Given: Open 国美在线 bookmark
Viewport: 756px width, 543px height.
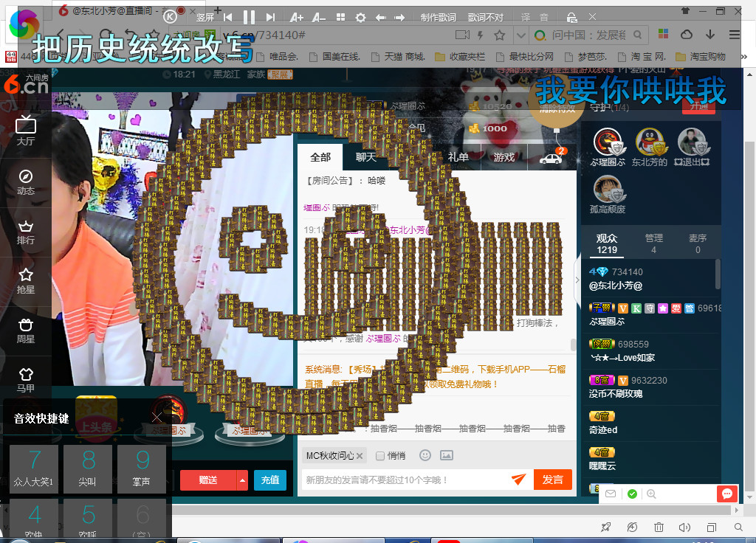Looking at the screenshot, I should pyautogui.click(x=335, y=57).
